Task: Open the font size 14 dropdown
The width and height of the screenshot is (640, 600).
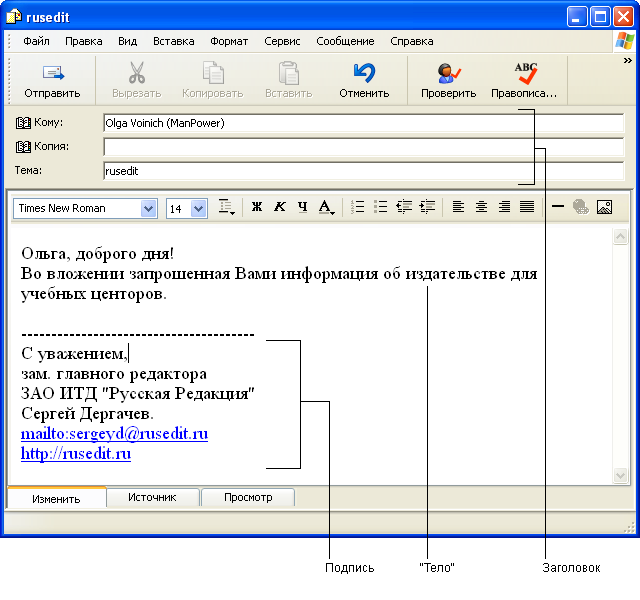Action: coord(199,209)
